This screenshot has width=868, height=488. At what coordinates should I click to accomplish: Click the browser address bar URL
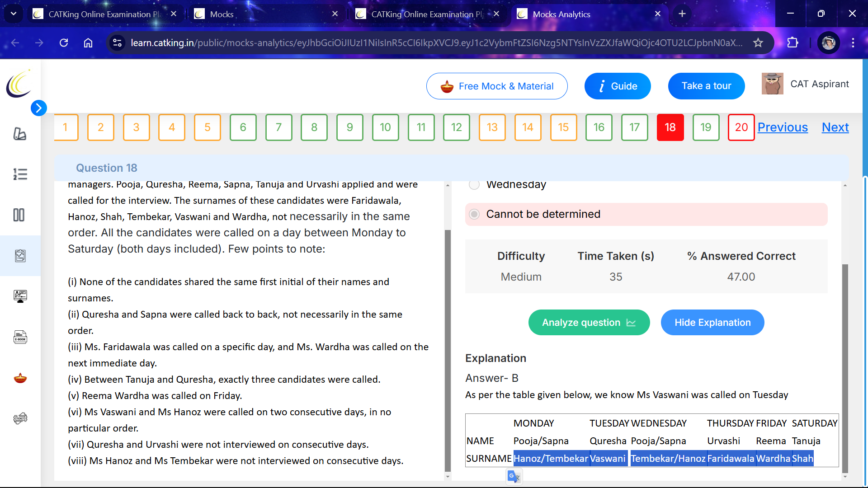436,42
